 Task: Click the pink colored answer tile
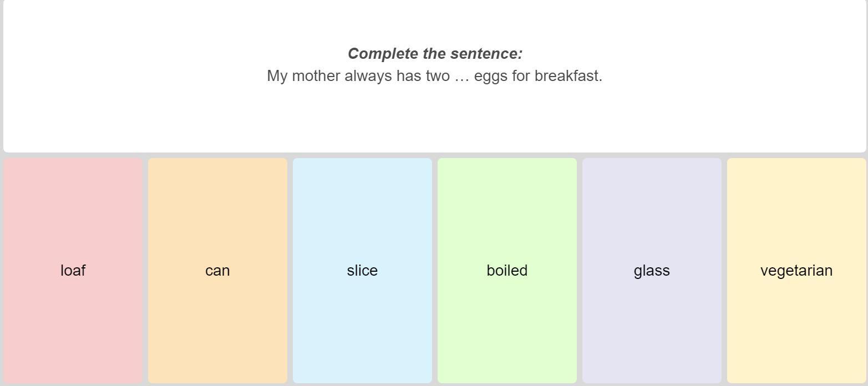(x=73, y=271)
